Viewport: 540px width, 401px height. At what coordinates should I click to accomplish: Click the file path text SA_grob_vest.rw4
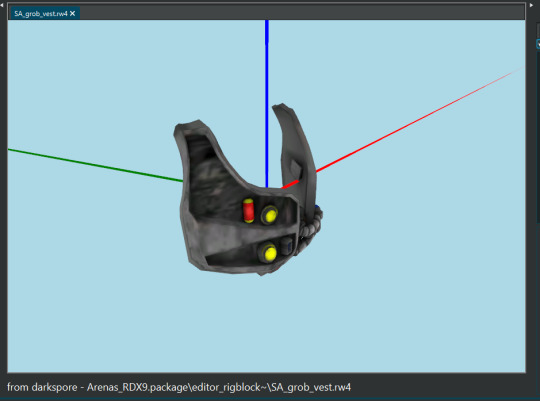[x=311, y=388]
